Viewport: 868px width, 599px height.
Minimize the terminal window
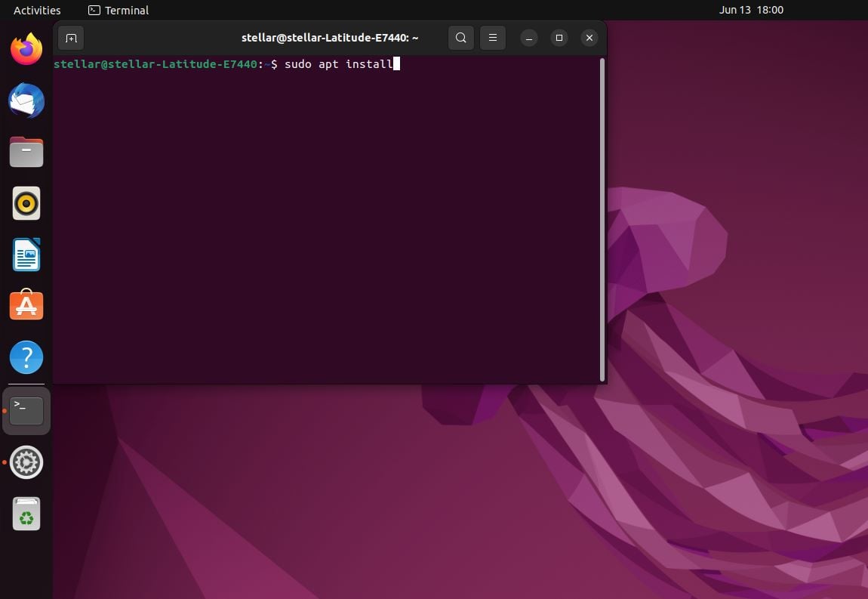pos(528,38)
